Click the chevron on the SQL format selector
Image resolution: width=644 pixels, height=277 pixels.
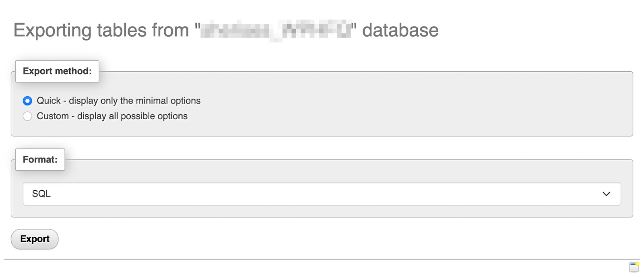point(606,194)
